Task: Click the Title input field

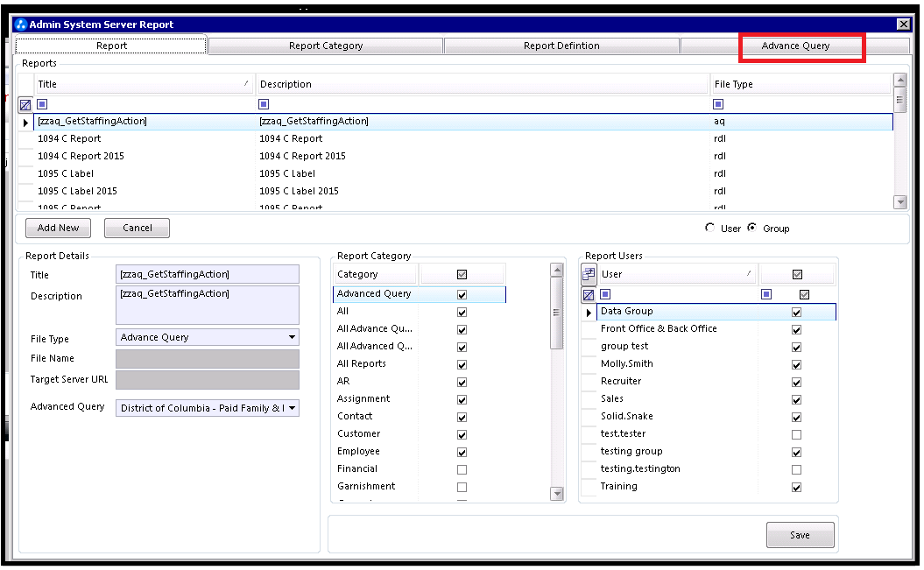Action: pos(208,274)
